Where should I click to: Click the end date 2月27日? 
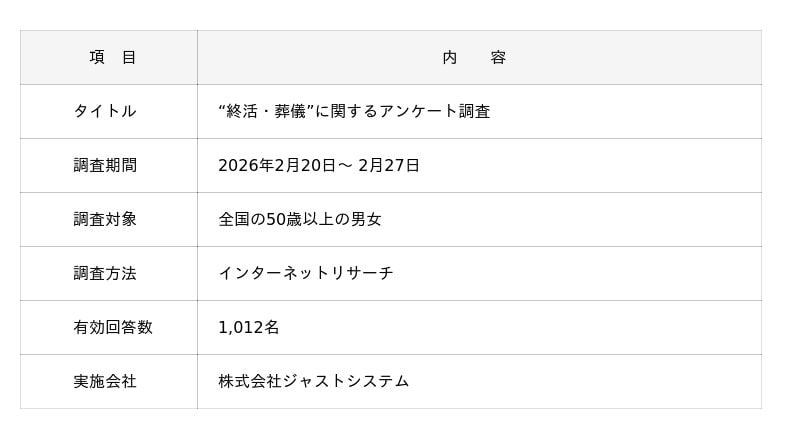tap(389, 165)
